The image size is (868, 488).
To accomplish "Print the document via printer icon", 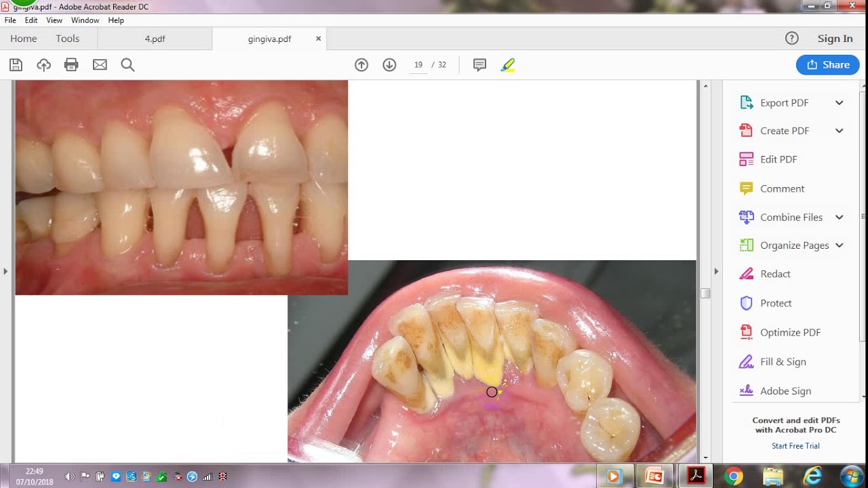I will pyautogui.click(x=71, y=65).
